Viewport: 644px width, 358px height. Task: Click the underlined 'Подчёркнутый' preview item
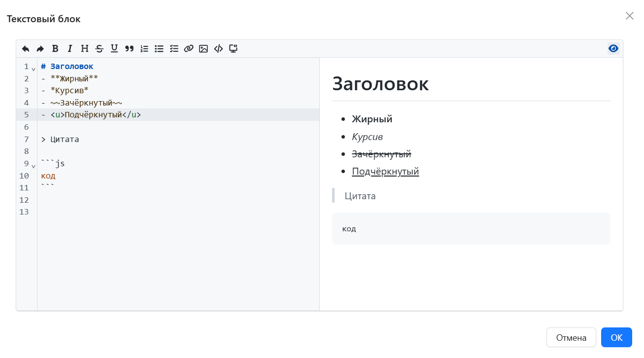click(385, 172)
